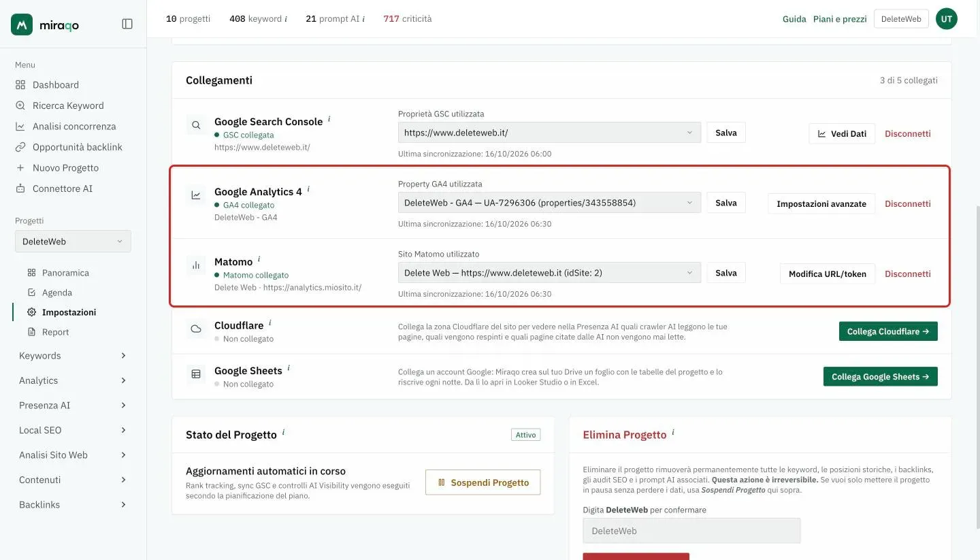
Task: Click the plus icon for Nuovo Progetto
Action: click(20, 167)
